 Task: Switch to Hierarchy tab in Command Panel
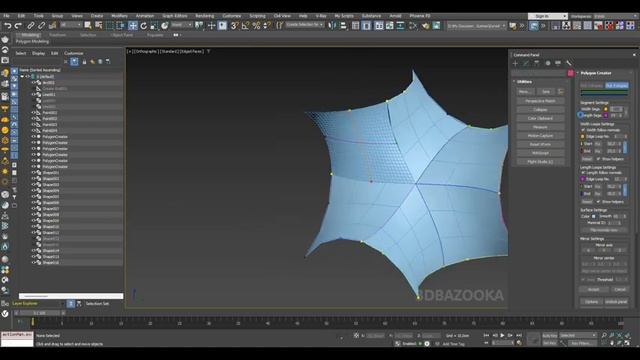tap(537, 63)
